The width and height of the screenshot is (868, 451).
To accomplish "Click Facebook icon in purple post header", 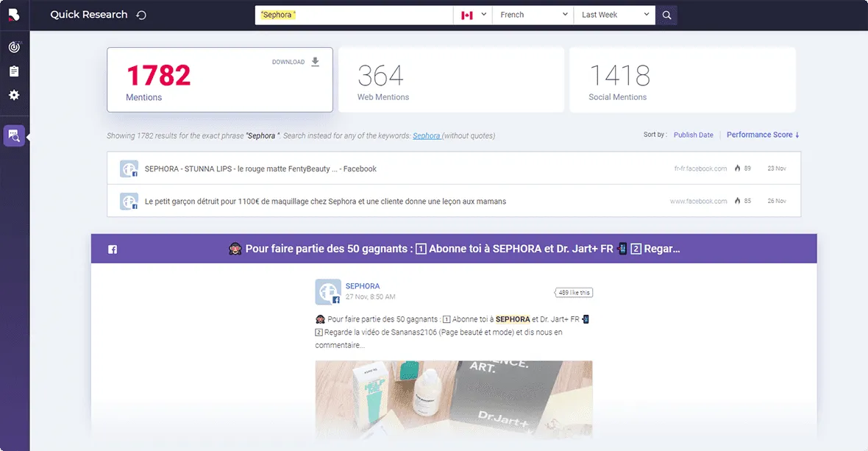I will pyautogui.click(x=113, y=249).
